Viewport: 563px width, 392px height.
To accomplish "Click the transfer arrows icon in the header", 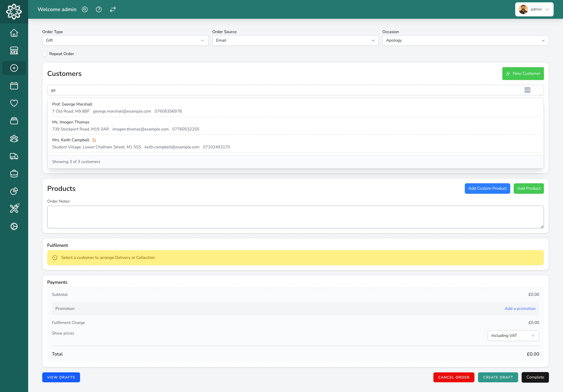I will click(x=113, y=9).
